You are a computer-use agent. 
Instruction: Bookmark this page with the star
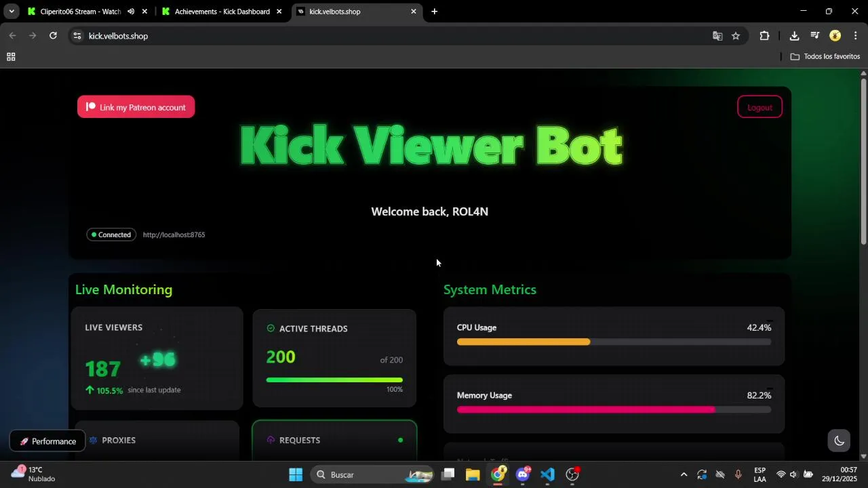[x=736, y=36]
